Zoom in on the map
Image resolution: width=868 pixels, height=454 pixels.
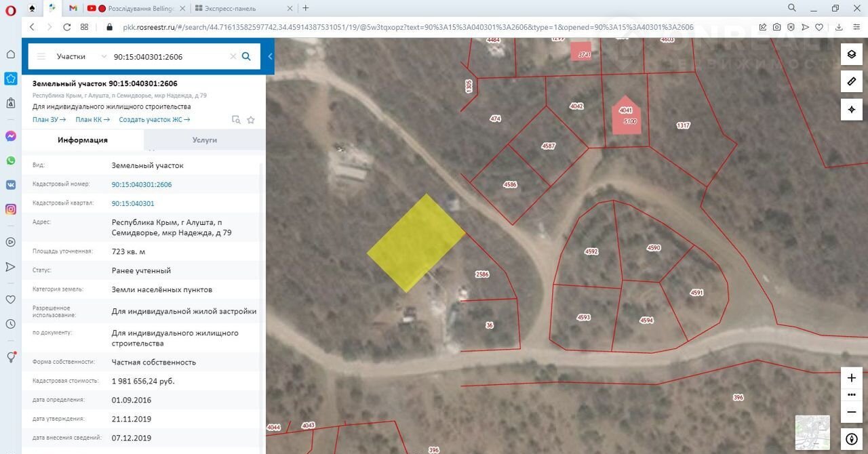coord(852,378)
